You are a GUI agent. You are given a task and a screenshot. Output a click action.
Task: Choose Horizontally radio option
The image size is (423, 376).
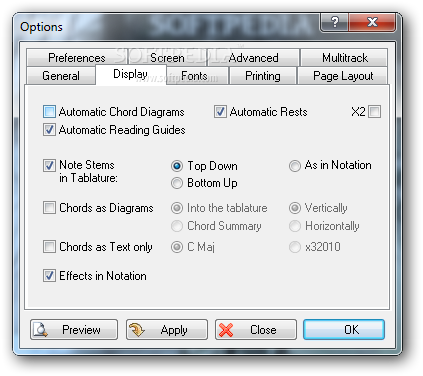click(x=295, y=226)
